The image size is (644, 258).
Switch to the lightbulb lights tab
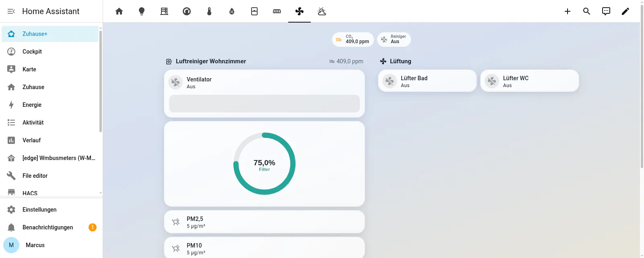[142, 11]
